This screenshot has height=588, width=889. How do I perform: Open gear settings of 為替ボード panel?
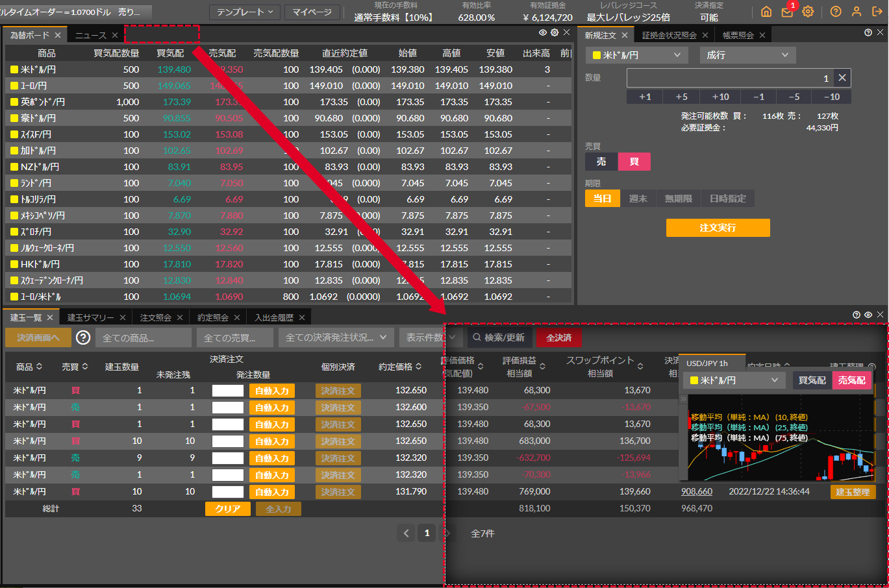coord(555,32)
